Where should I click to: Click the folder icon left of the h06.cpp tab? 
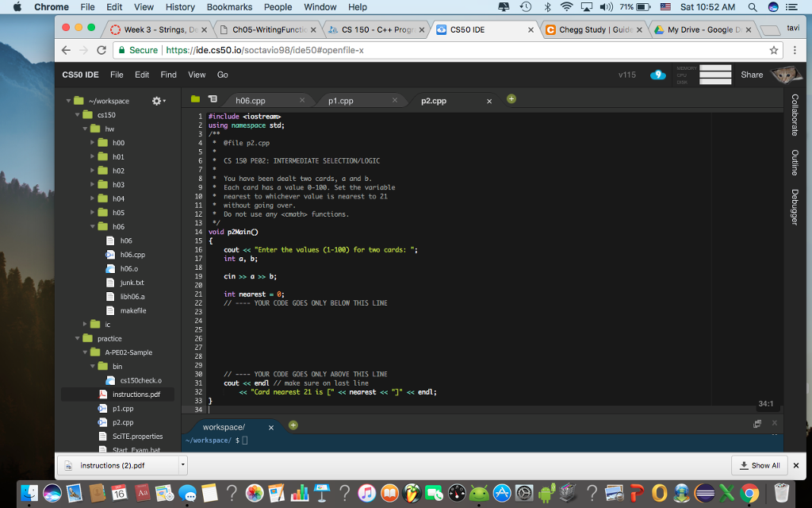[x=195, y=100]
